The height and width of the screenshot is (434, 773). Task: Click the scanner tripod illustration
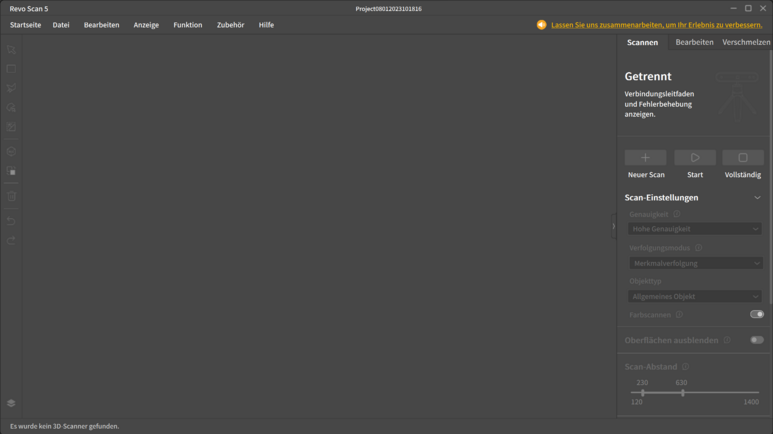[x=737, y=96]
